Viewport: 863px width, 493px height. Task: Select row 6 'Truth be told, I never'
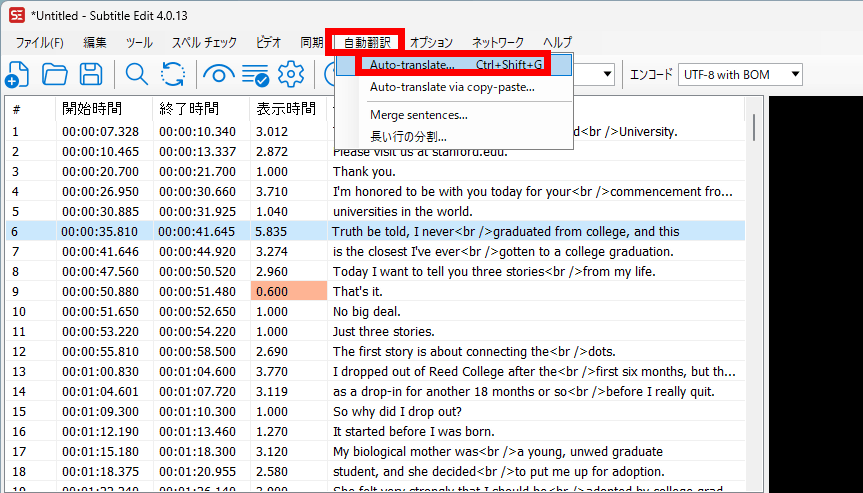pos(375,232)
